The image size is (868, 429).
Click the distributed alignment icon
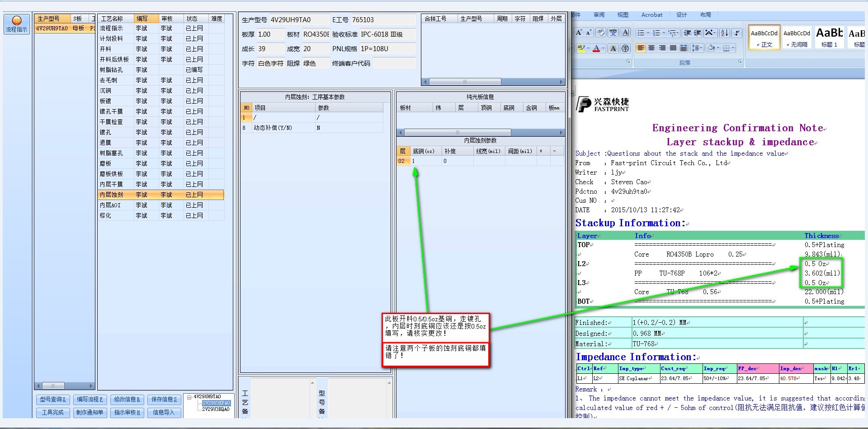click(684, 48)
